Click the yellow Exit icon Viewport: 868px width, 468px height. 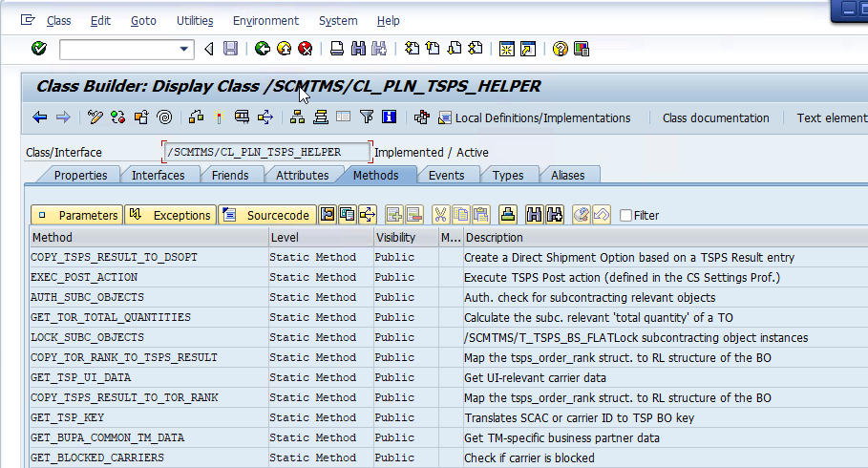(284, 49)
